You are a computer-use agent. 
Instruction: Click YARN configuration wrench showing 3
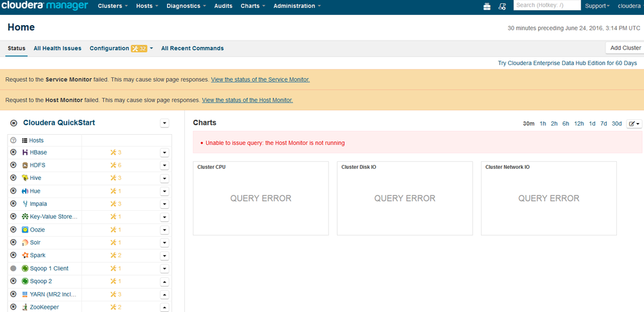coord(116,294)
